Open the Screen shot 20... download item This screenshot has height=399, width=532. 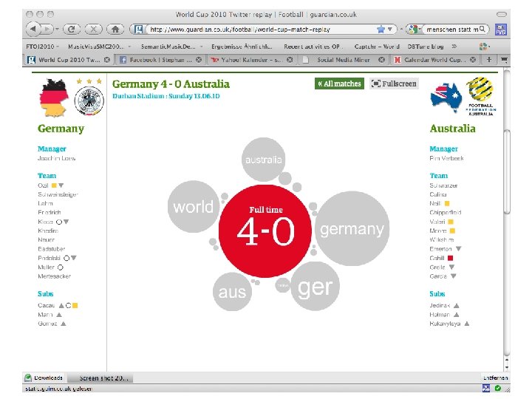click(100, 378)
